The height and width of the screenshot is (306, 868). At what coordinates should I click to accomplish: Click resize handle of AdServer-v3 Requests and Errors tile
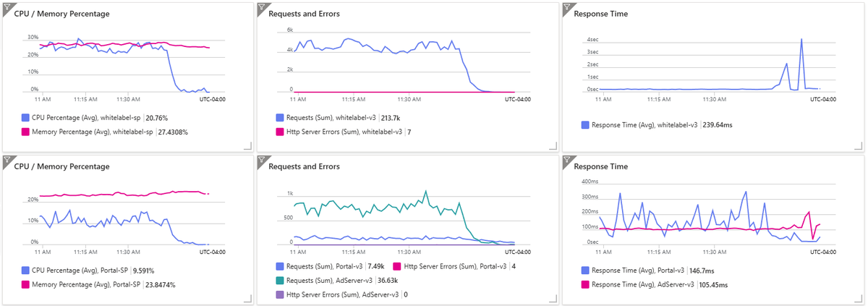pos(553,299)
